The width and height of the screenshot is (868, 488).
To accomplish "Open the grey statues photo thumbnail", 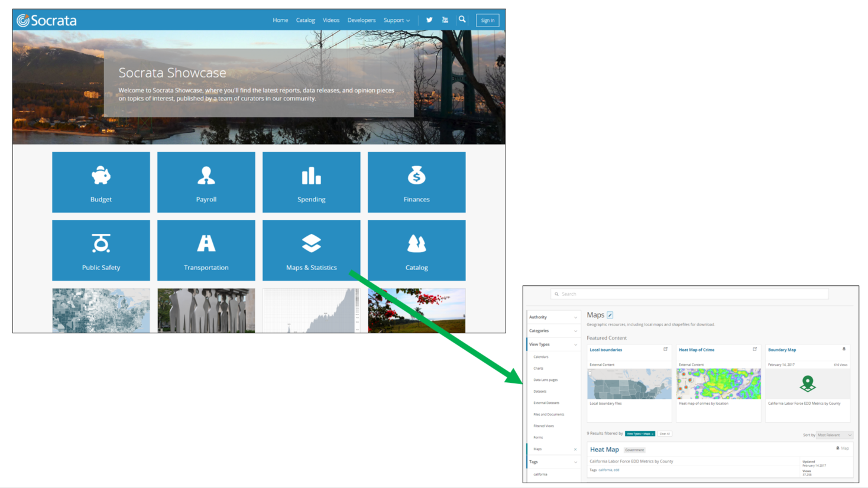I will point(206,311).
